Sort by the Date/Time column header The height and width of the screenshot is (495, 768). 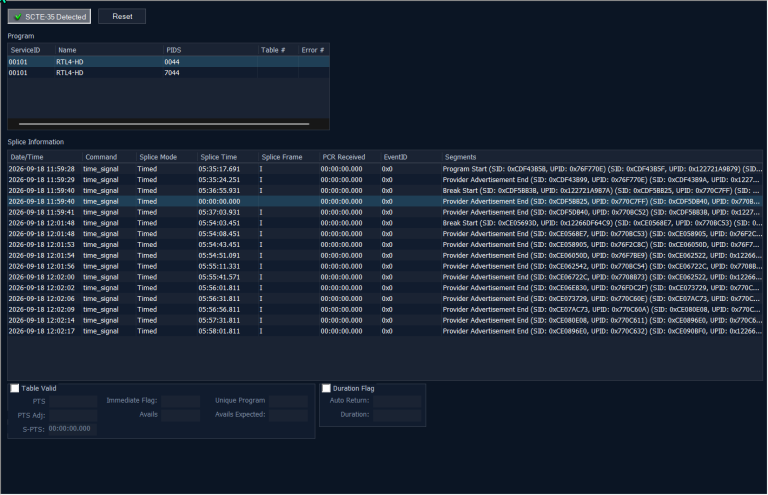coord(45,157)
